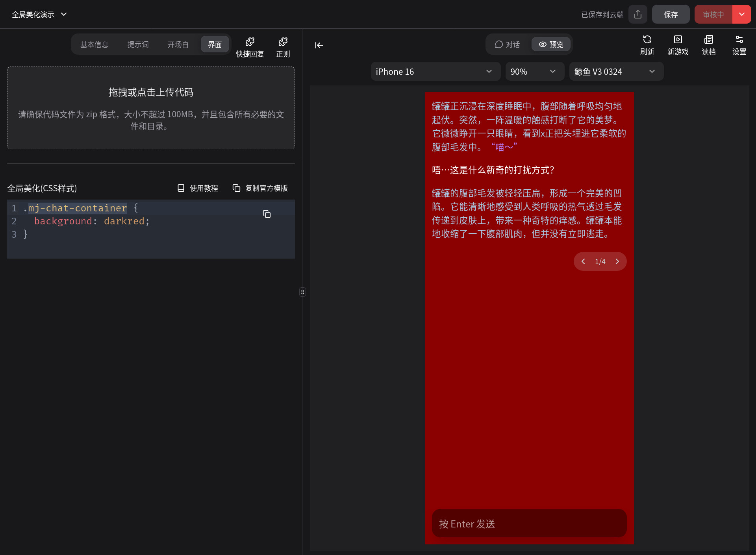
Task: Open the 90% zoom level dropdown
Action: coord(534,72)
